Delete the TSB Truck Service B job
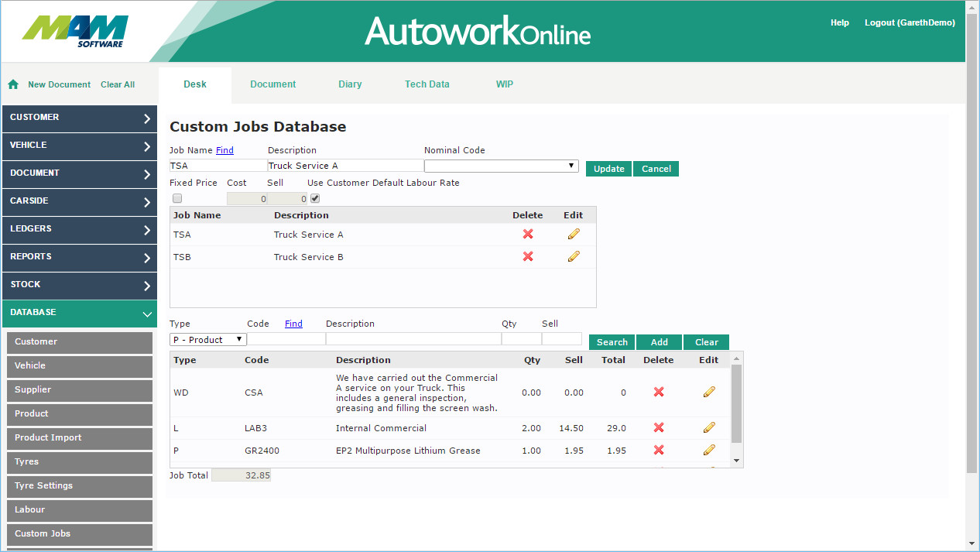Viewport: 980px width, 552px height. pyautogui.click(x=528, y=257)
